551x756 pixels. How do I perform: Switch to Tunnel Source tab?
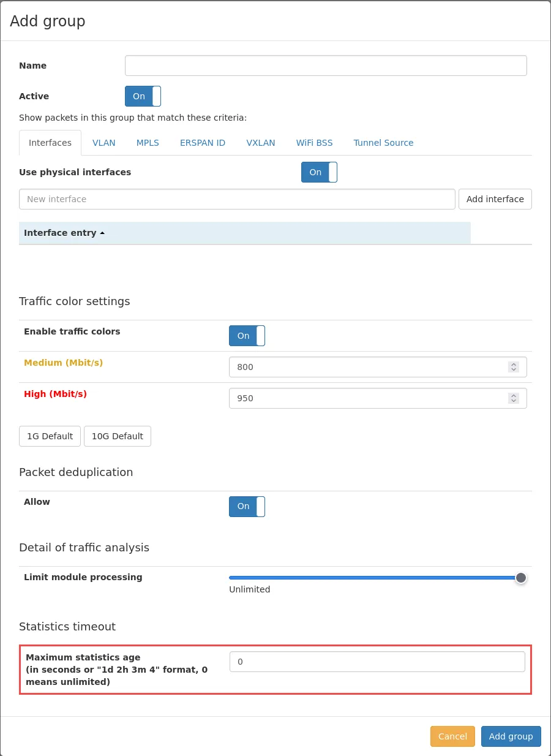[383, 143]
